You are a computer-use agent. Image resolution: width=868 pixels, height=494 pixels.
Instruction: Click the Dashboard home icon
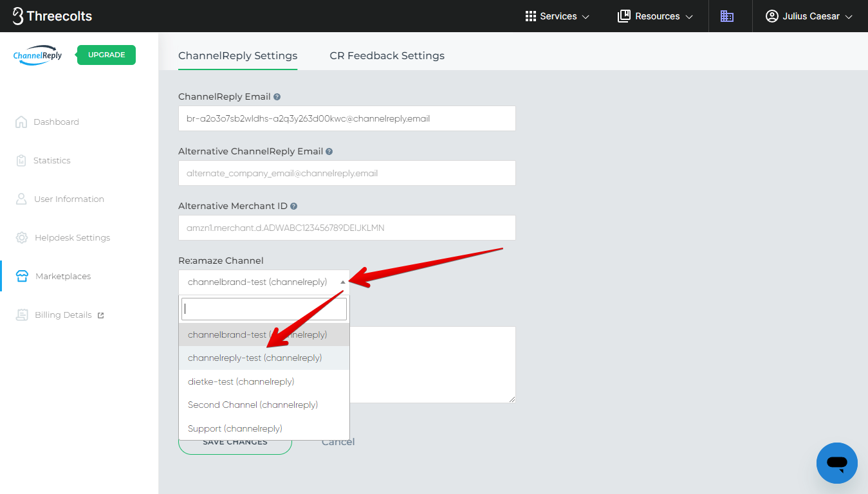tap(21, 122)
